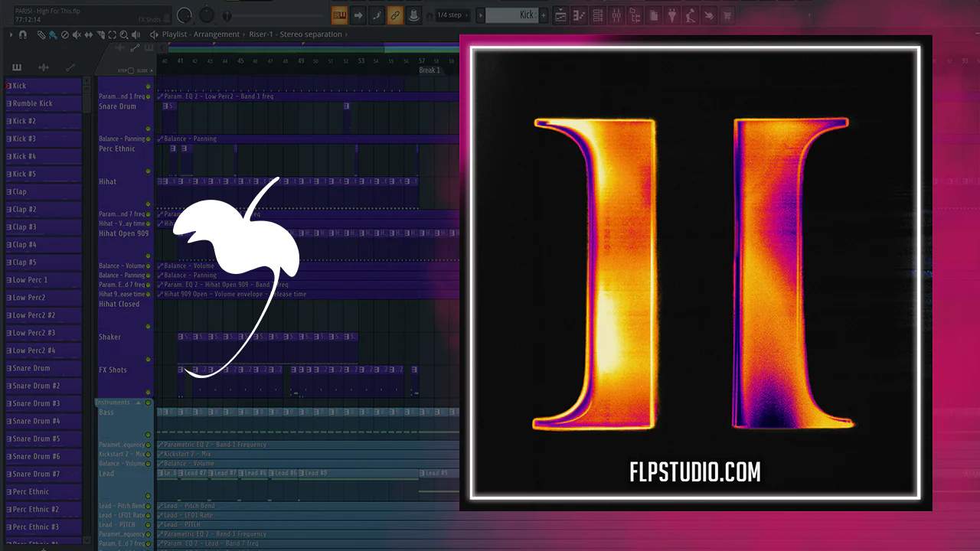Click the right-arrow auto-scroll icon in top toolbar
This screenshot has height=551, width=980.
(x=358, y=15)
